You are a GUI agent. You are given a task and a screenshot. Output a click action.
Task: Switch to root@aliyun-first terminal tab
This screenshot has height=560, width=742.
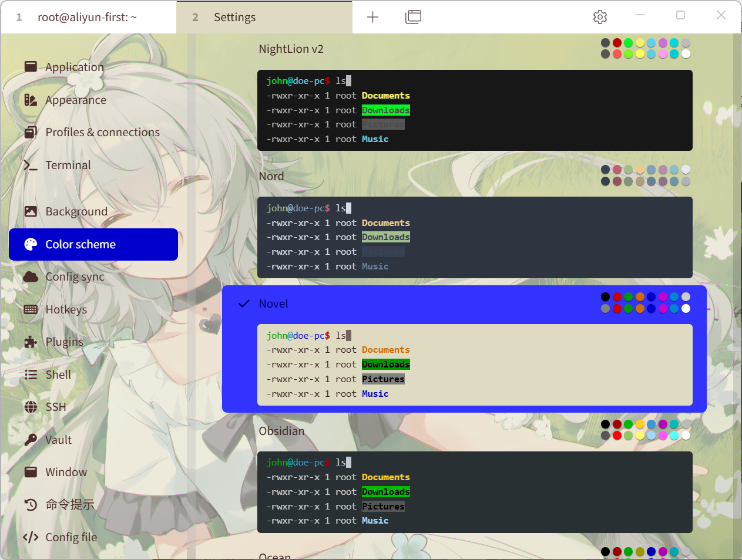[x=88, y=17]
